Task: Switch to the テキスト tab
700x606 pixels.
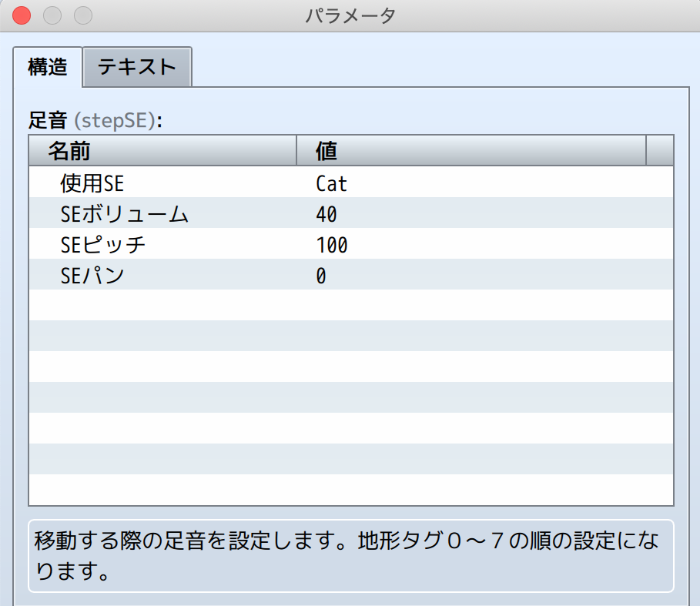Action: 137,67
